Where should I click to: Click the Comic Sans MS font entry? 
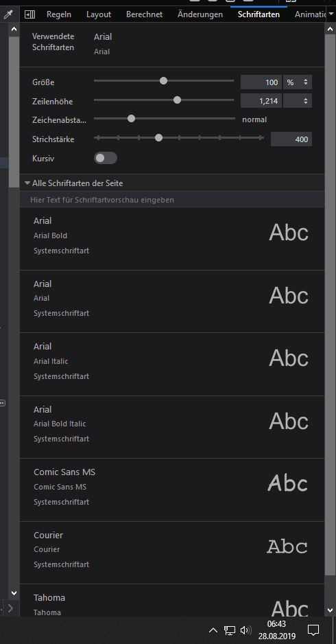[x=172, y=490]
